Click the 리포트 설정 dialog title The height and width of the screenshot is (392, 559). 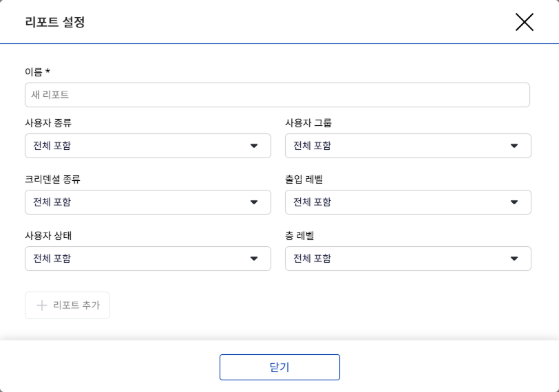pyautogui.click(x=55, y=22)
